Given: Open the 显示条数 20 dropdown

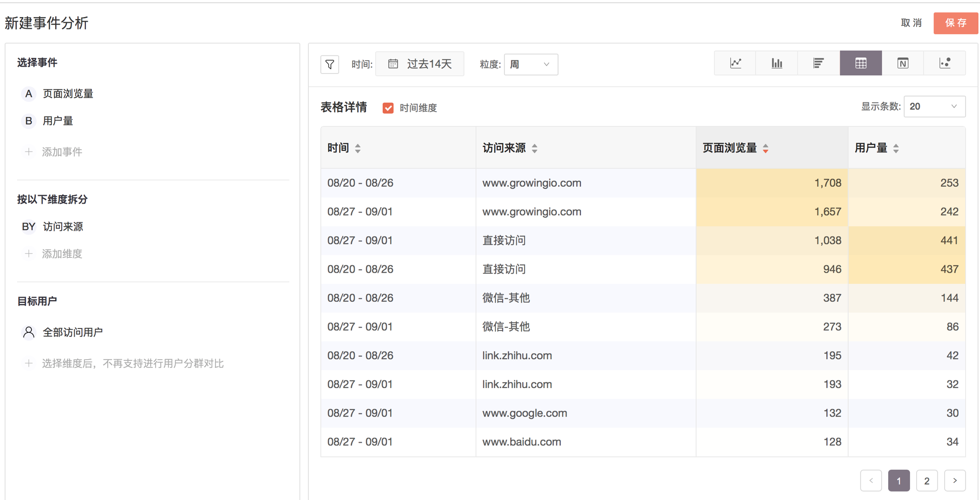Looking at the screenshot, I should [x=934, y=106].
